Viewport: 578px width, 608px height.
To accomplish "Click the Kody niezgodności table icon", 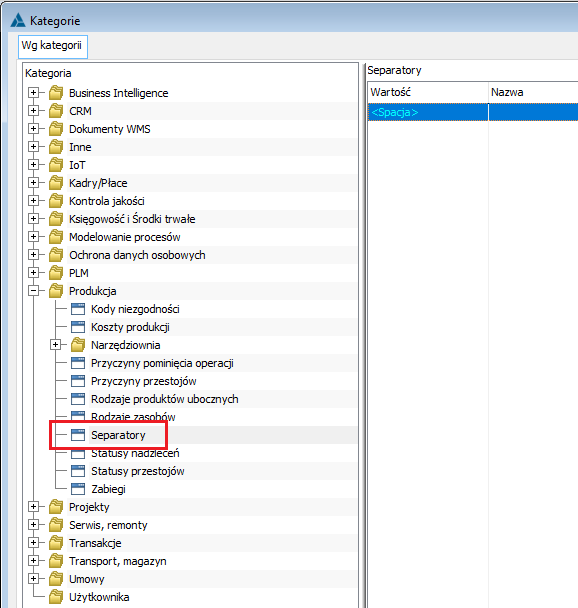I will pyautogui.click(x=78, y=309).
